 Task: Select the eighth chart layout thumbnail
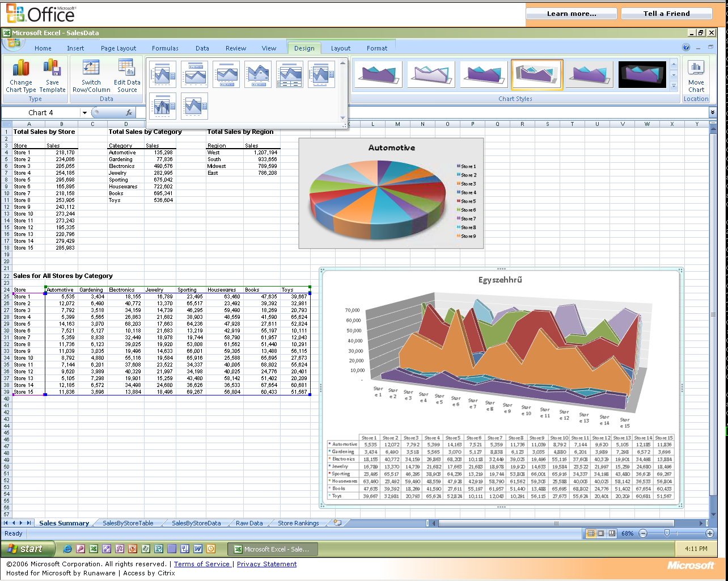[194, 106]
